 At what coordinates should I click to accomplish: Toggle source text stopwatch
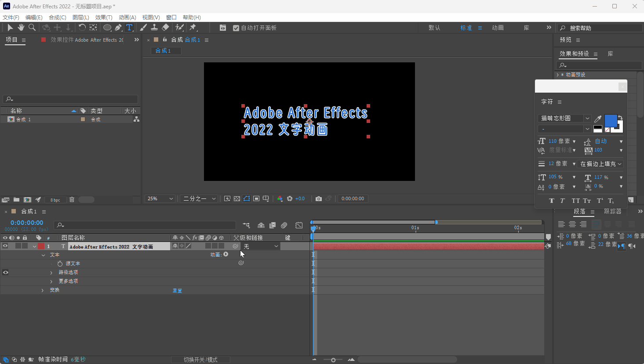pos(60,263)
